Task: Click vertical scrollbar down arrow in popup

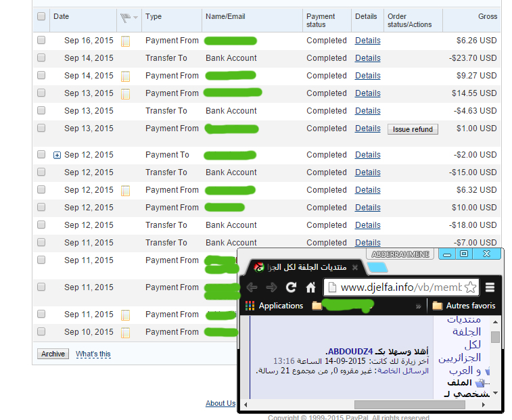Action: pyautogui.click(x=495, y=393)
